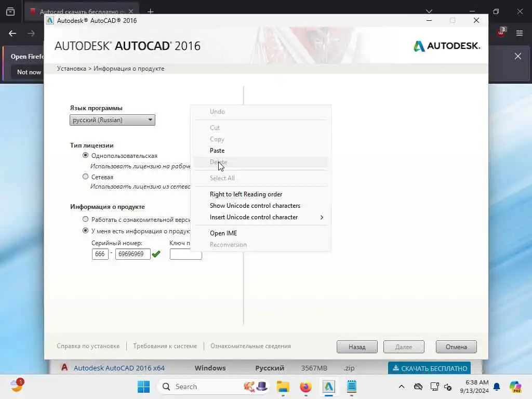Click the AutoCAD icon in the installer title bar

[x=50, y=20]
